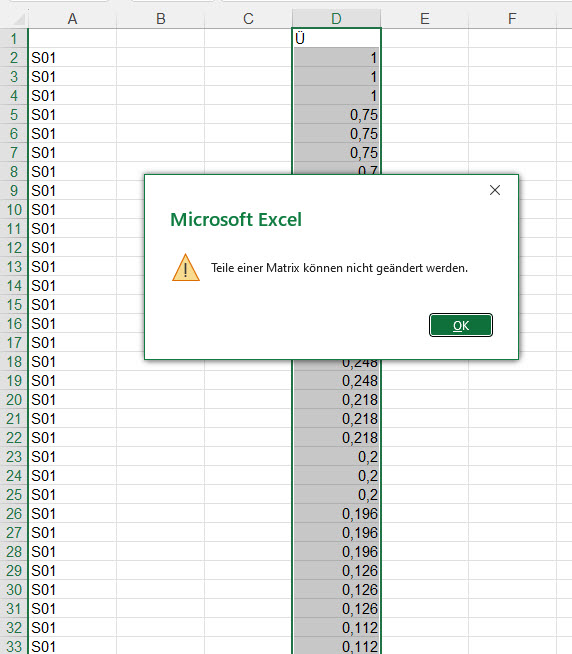Select cell D5 with value 0,75
Image resolution: width=572 pixels, height=654 pixels.
point(336,115)
